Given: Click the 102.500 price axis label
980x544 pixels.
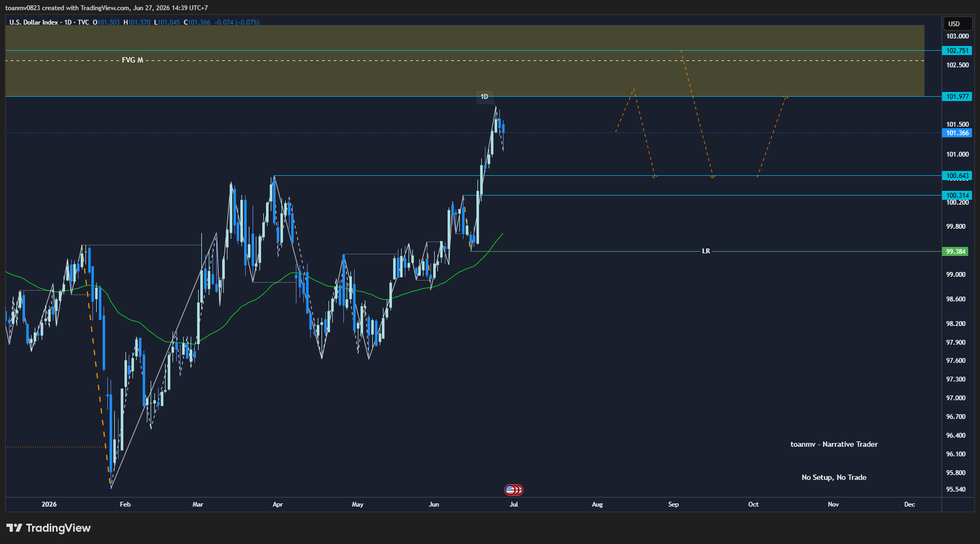Looking at the screenshot, I should (x=958, y=65).
